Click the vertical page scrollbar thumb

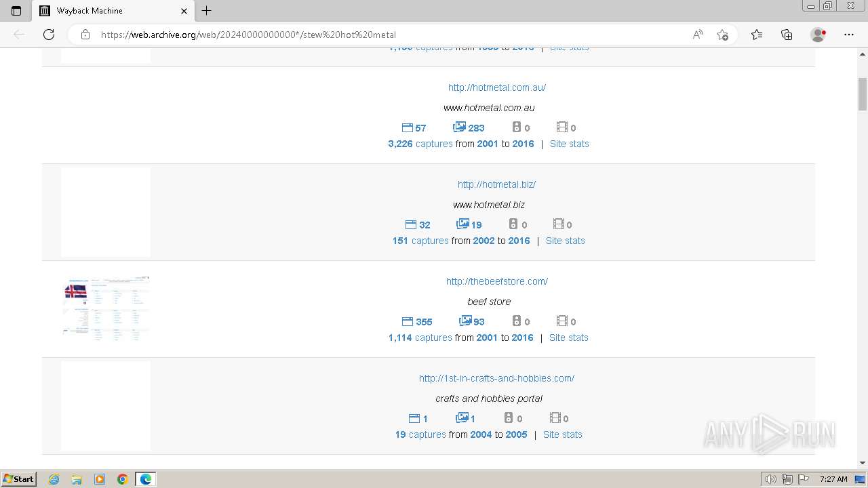click(863, 94)
